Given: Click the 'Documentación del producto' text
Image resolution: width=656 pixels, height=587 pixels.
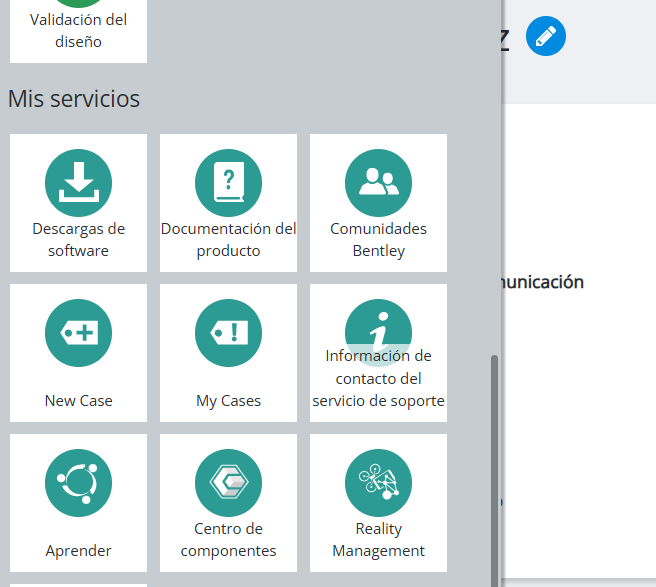Looking at the screenshot, I should pos(228,240).
